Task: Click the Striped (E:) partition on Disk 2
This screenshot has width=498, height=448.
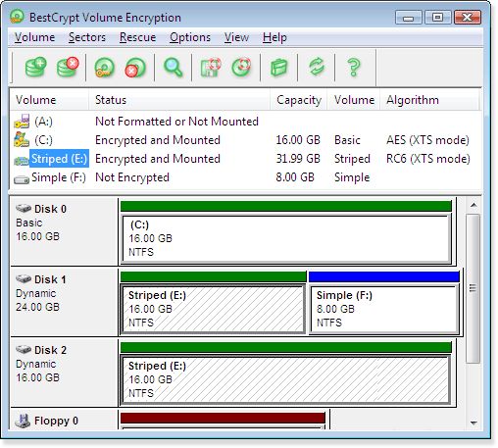Action: [x=285, y=380]
